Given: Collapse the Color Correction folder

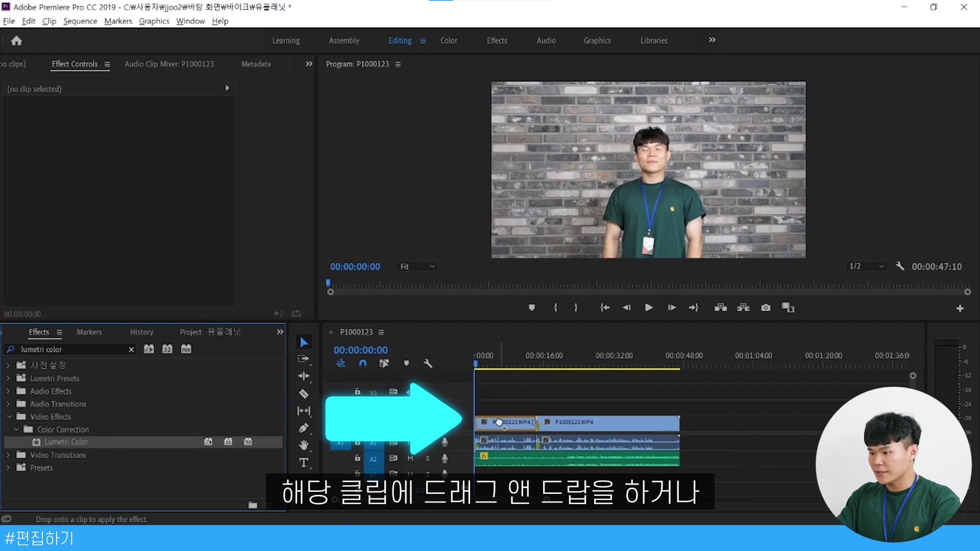Looking at the screenshot, I should tap(16, 430).
